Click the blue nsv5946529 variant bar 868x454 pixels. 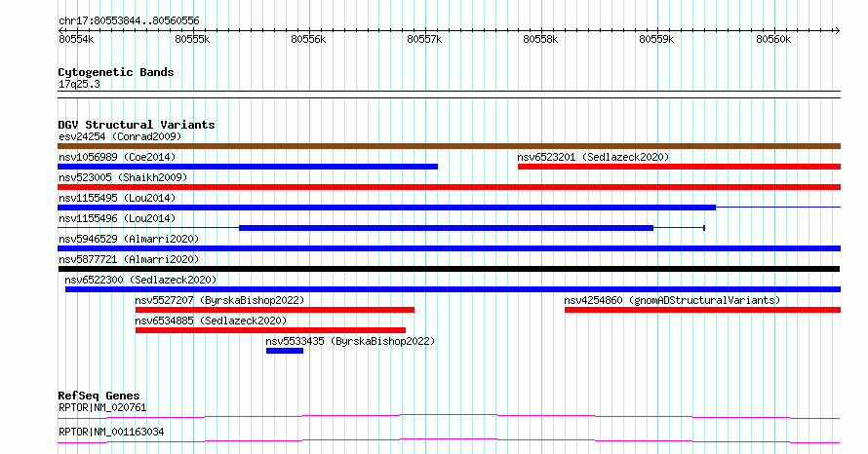(x=449, y=248)
